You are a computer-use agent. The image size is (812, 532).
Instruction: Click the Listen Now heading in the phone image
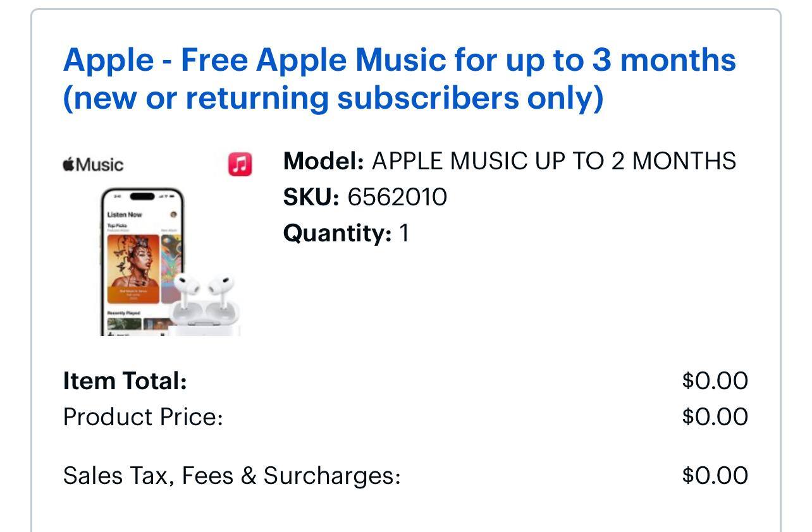coord(125,215)
